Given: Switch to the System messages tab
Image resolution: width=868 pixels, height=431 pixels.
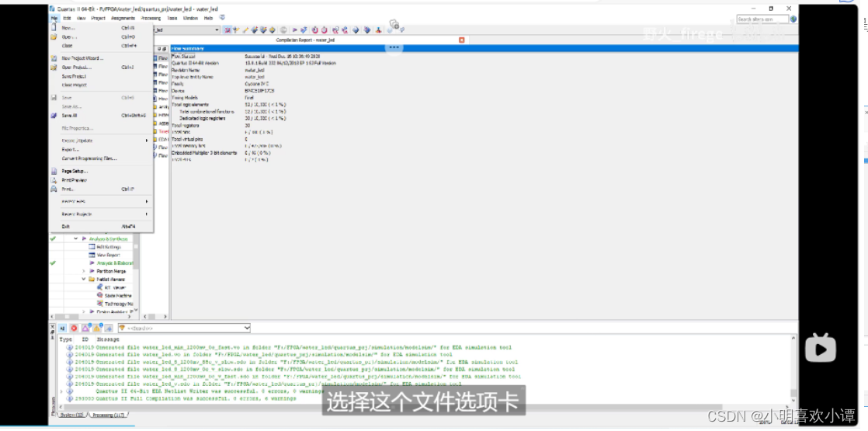Looking at the screenshot, I should coord(72,415).
